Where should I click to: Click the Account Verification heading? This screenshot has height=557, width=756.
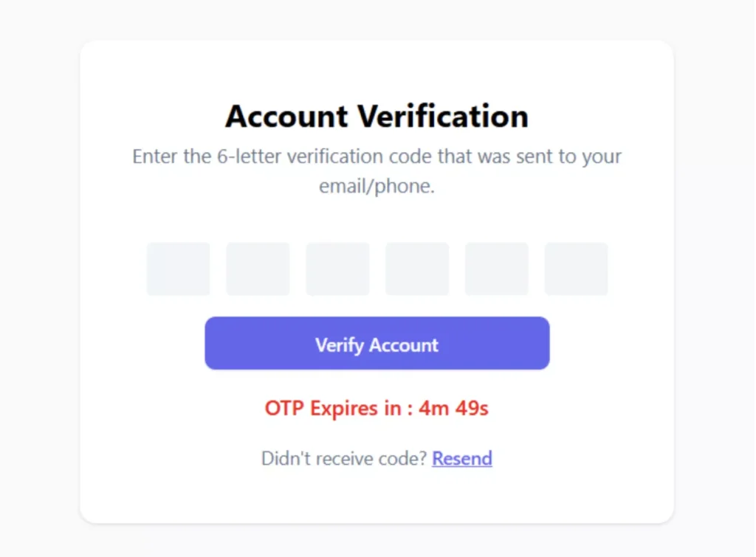click(x=377, y=116)
